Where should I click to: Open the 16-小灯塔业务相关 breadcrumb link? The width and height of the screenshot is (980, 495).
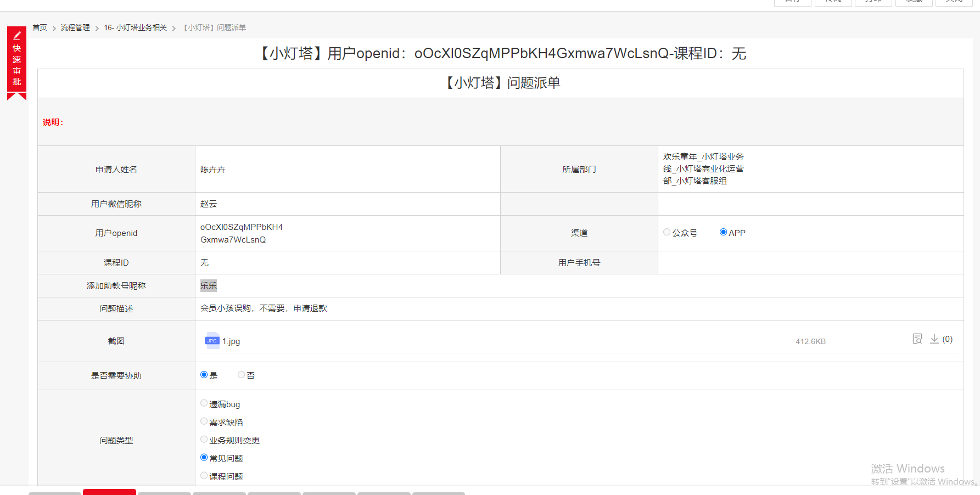(x=136, y=27)
